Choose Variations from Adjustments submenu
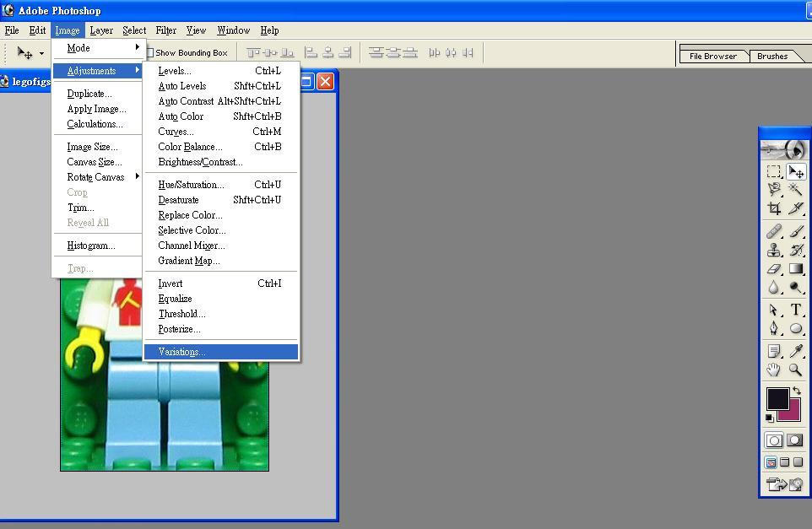 pyautogui.click(x=221, y=352)
